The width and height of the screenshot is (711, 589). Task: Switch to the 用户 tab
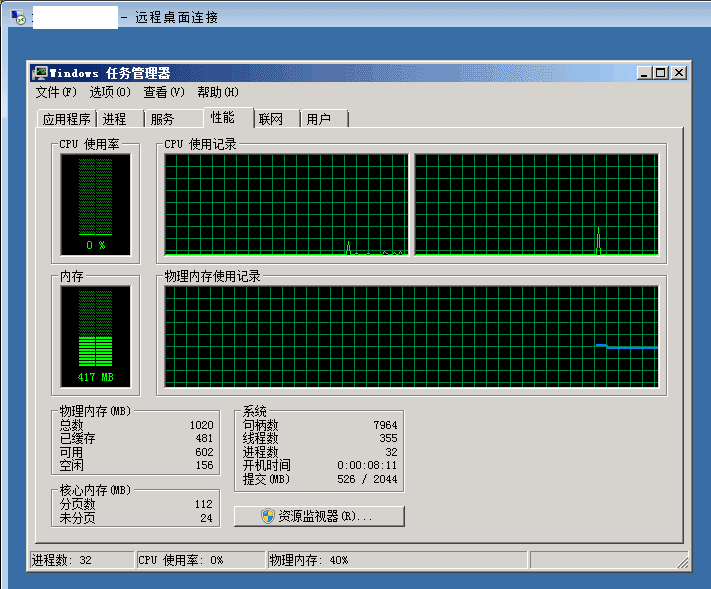(324, 119)
